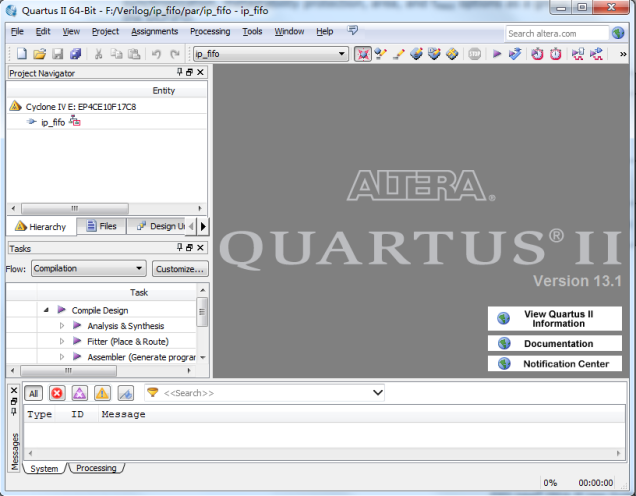
Task: Toggle the warning messages filter
Action: (x=102, y=393)
